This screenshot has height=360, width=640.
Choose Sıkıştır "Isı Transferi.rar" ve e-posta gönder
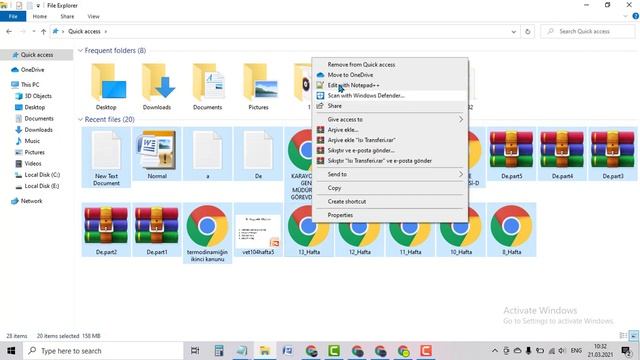[390, 161]
